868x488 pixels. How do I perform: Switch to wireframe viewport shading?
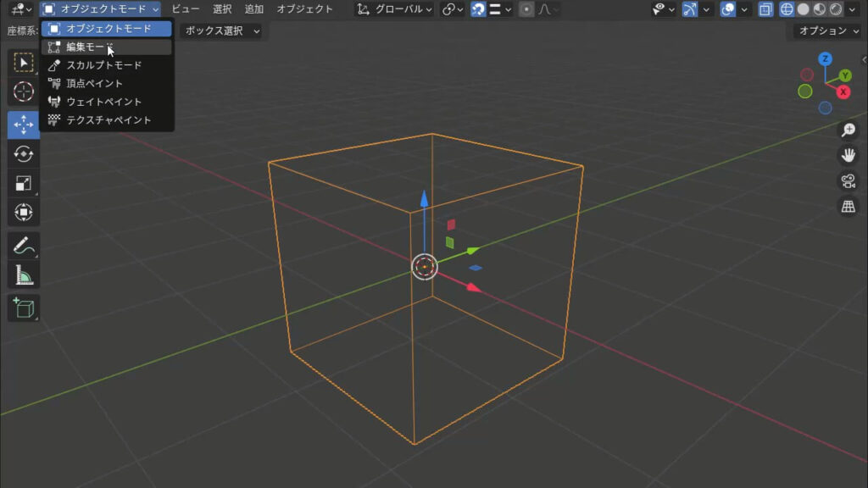(787, 8)
